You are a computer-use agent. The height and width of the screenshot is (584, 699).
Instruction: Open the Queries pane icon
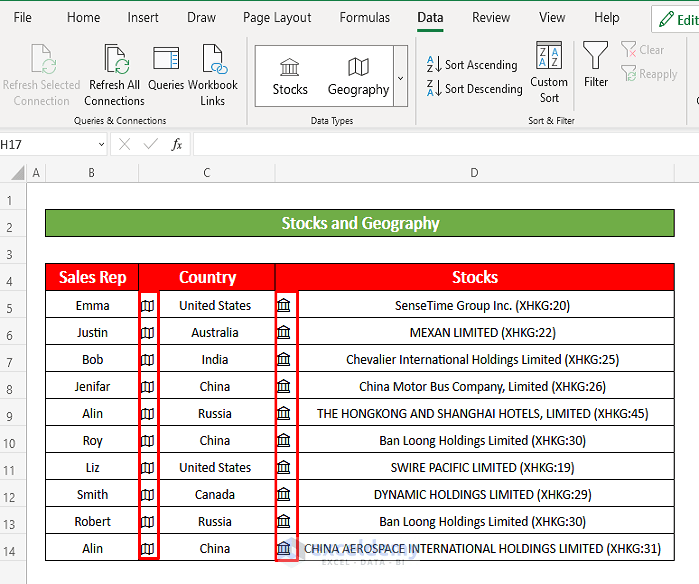[166, 58]
